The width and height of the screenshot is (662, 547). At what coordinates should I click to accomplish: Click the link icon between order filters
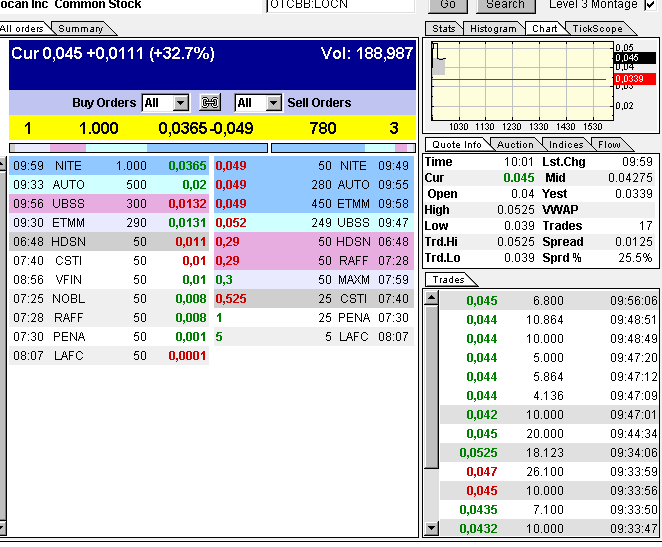pyautogui.click(x=210, y=103)
